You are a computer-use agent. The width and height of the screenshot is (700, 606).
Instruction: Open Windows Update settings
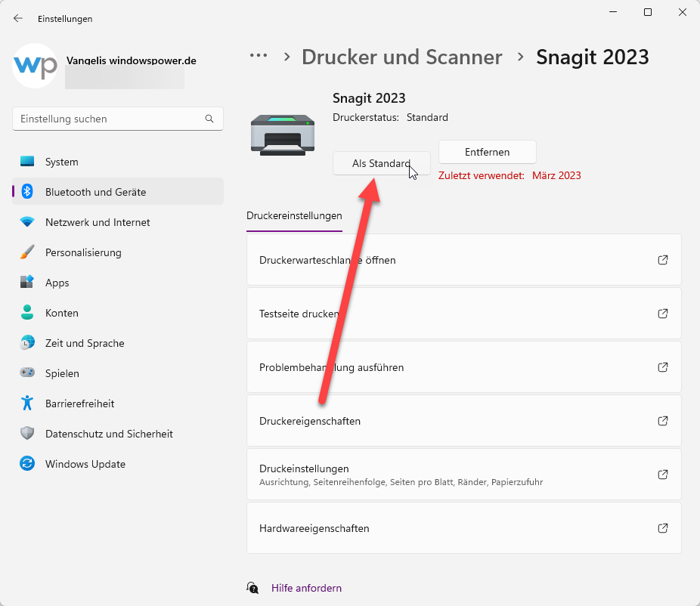[x=118, y=464]
